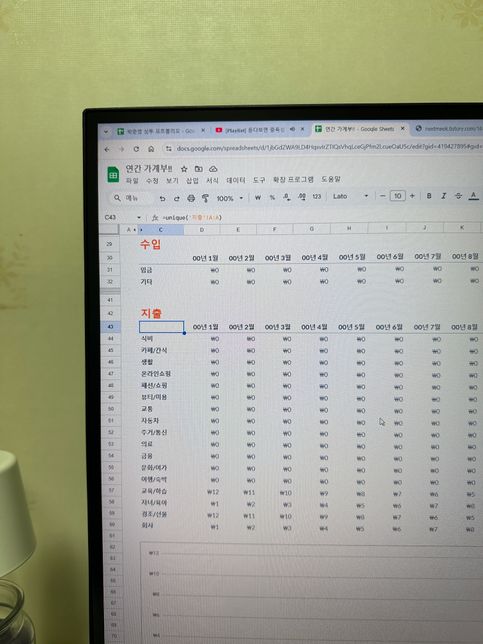Open the name box C43 dropdown arrow
This screenshot has height=644, width=483.
[x=139, y=218]
